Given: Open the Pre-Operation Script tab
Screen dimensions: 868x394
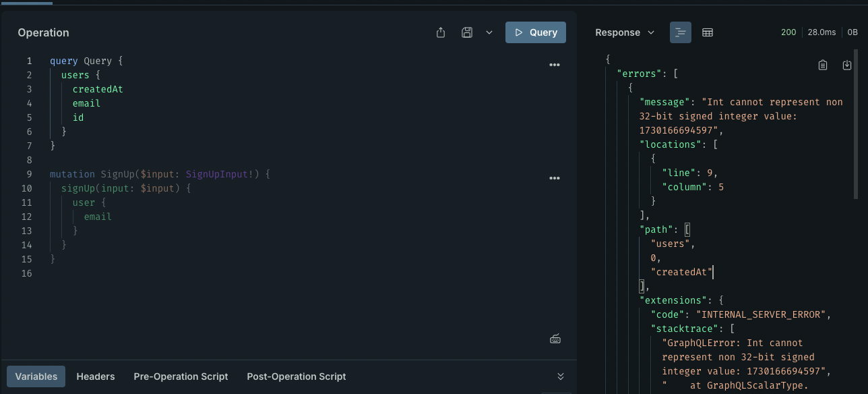Looking at the screenshot, I should pos(181,376).
